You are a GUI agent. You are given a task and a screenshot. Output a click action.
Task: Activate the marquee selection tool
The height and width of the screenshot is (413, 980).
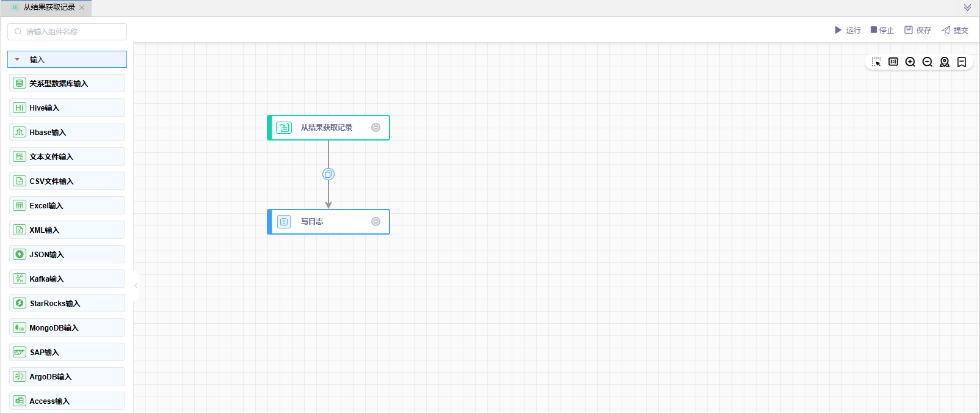coord(876,62)
